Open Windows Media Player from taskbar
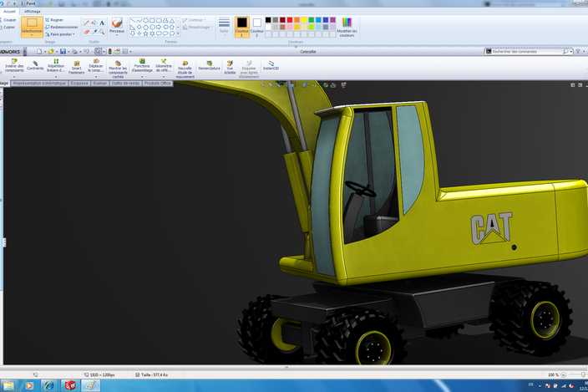The image size is (588, 392). pyautogui.click(x=29, y=385)
